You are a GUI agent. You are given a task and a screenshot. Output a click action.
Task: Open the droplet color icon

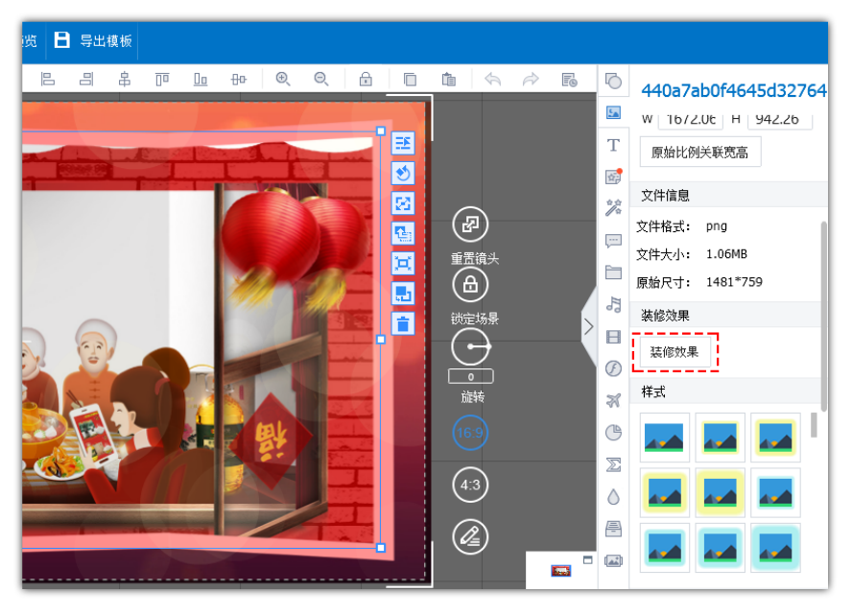[613, 496]
